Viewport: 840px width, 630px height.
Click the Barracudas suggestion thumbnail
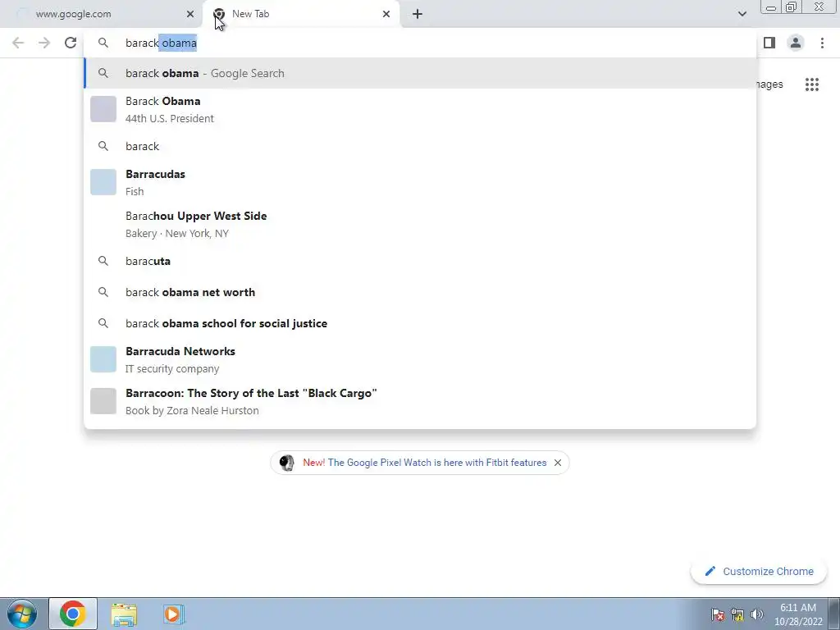(x=103, y=182)
